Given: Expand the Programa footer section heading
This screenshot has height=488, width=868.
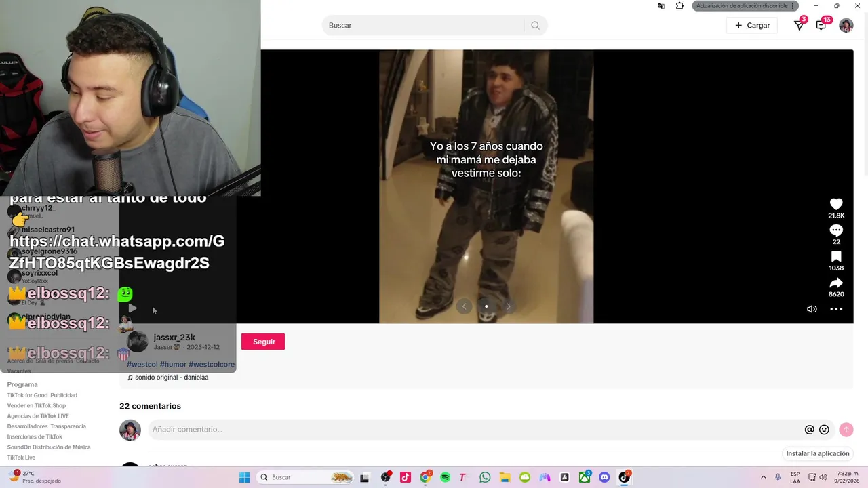Looking at the screenshot, I should click(x=22, y=385).
